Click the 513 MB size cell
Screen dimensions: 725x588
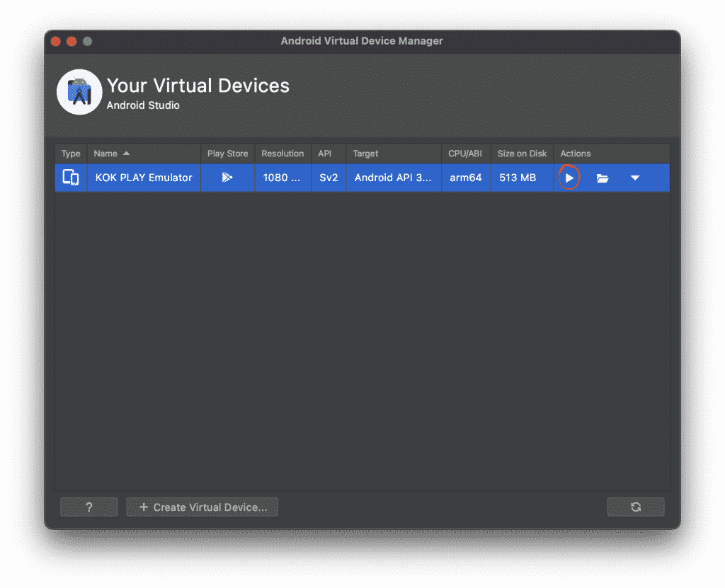523,178
